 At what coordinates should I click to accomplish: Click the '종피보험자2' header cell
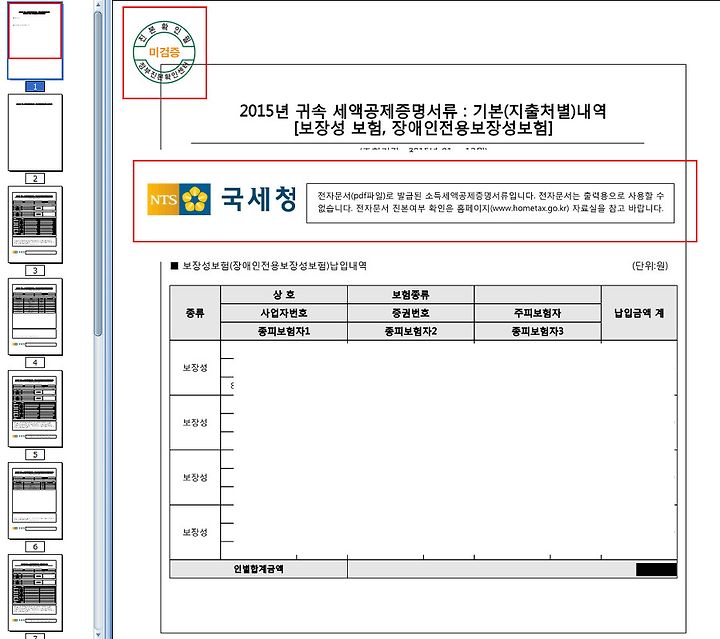point(411,331)
